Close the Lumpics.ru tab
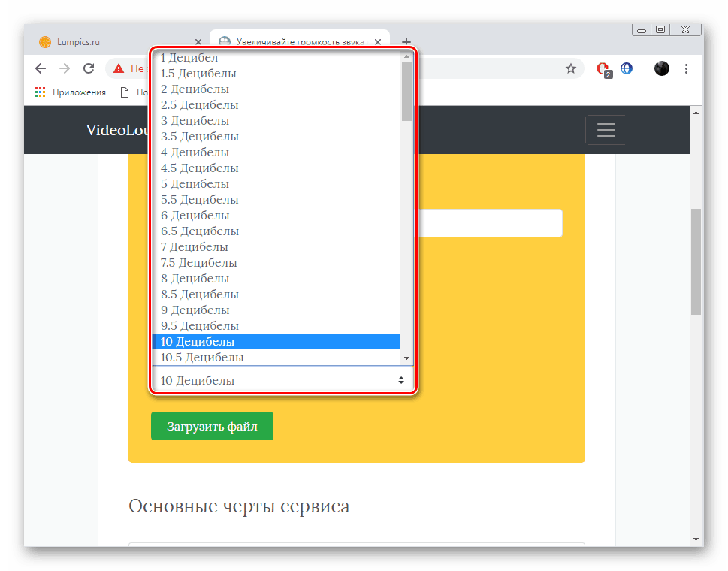 click(x=198, y=42)
